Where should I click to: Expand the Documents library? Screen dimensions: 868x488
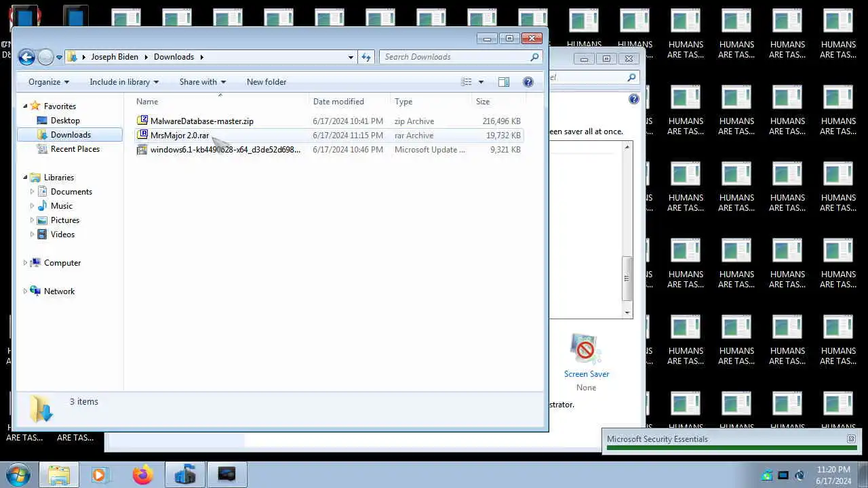(32, 192)
